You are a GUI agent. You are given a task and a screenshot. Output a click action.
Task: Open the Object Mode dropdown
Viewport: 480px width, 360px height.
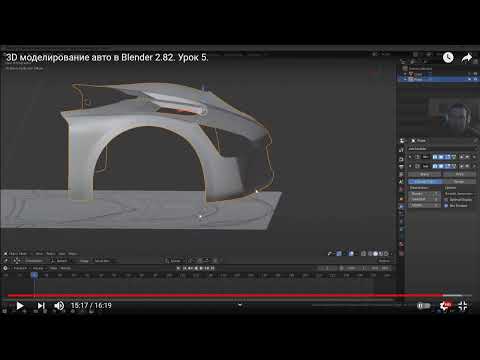pyautogui.click(x=17, y=254)
